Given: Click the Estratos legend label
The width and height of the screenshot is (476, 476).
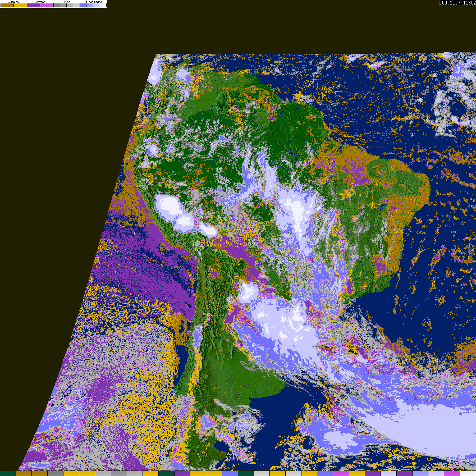Looking at the screenshot, I should click(40, 2).
